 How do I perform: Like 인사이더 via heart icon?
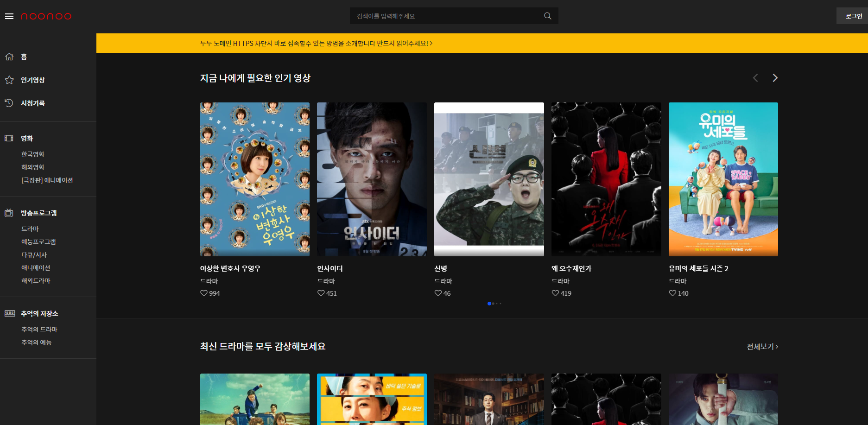point(321,293)
